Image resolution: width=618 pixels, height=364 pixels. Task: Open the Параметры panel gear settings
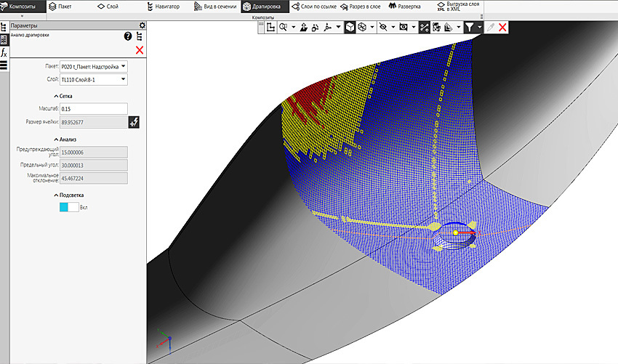[142, 25]
